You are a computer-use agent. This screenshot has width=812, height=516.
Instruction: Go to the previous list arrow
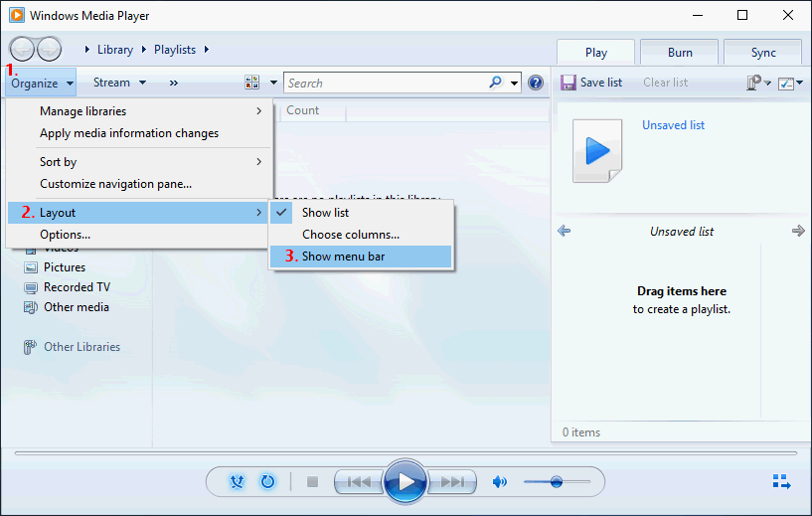(x=564, y=231)
